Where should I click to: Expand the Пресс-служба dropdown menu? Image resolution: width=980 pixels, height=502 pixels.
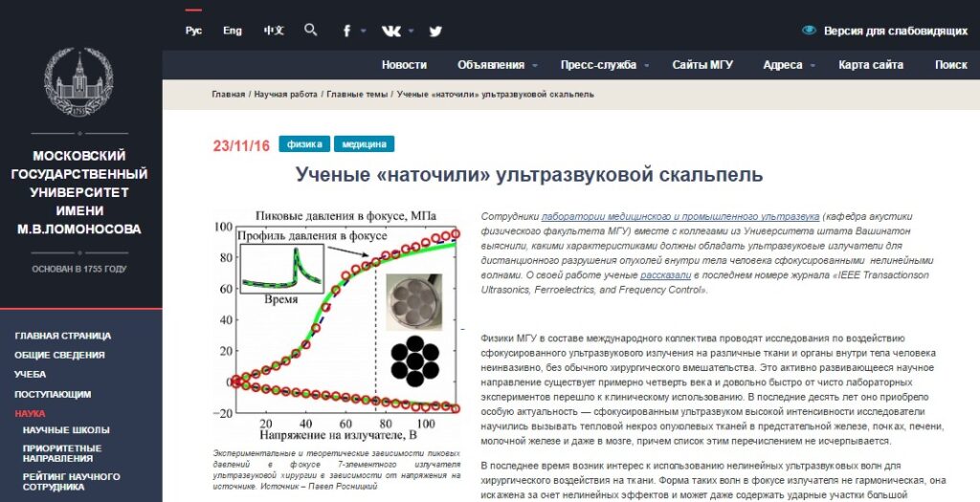pyautogui.click(x=605, y=65)
